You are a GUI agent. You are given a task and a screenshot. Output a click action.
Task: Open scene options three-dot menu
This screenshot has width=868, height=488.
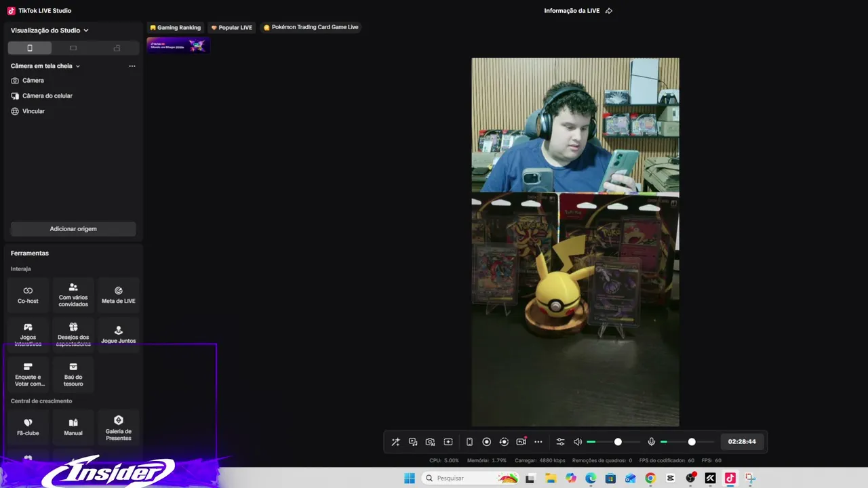point(132,66)
